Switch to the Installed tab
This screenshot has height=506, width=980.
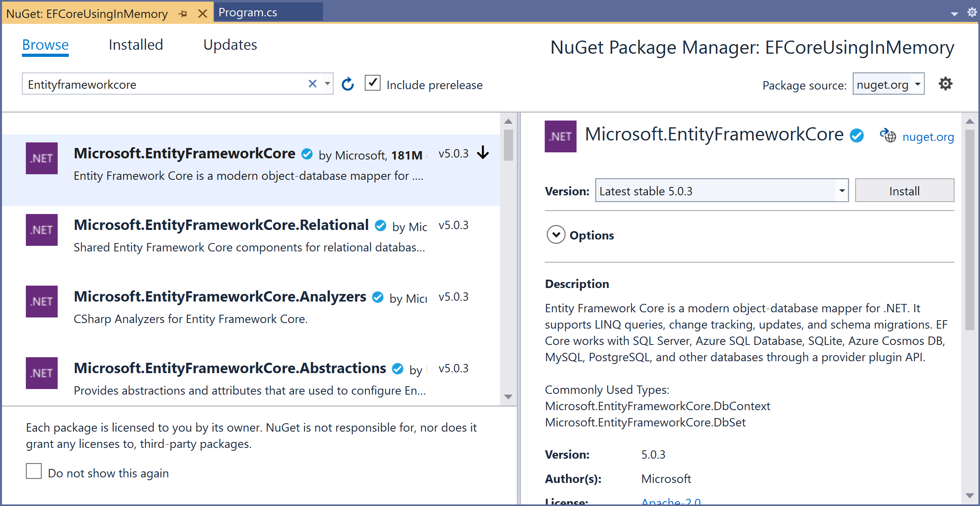pyautogui.click(x=136, y=45)
